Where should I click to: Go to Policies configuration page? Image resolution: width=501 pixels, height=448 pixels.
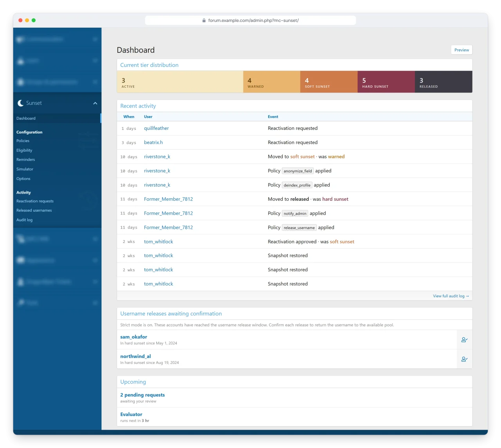click(23, 141)
